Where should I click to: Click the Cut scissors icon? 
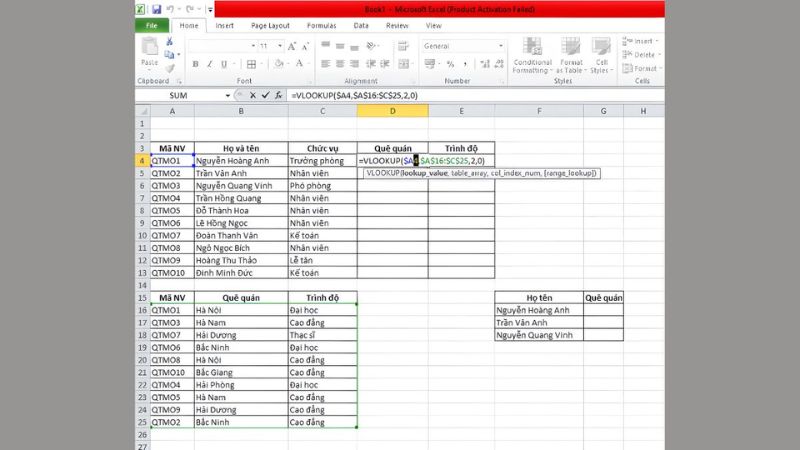point(169,41)
